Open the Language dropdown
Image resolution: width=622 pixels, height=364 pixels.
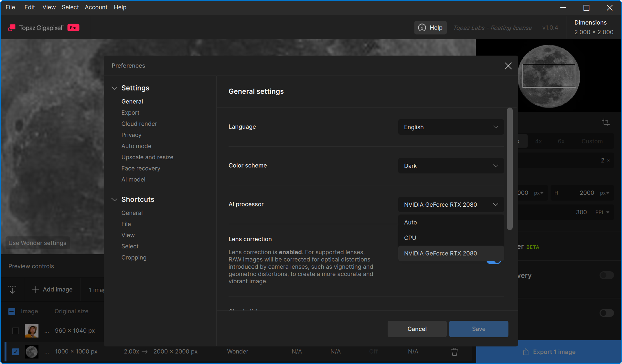point(451,127)
